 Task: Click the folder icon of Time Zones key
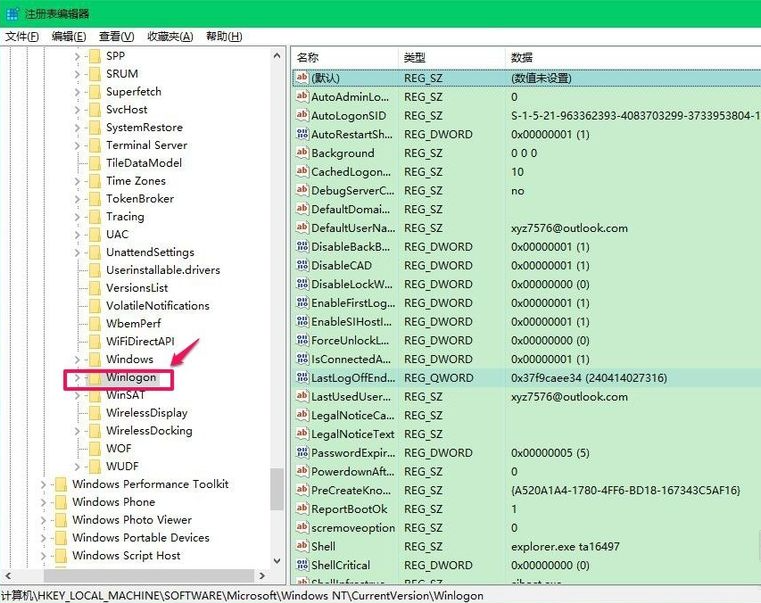pos(95,181)
